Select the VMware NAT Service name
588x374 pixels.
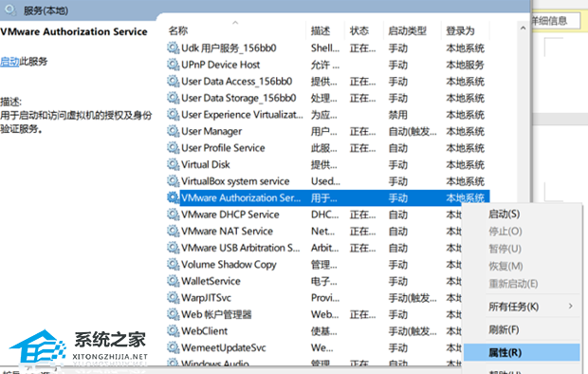coord(227,231)
